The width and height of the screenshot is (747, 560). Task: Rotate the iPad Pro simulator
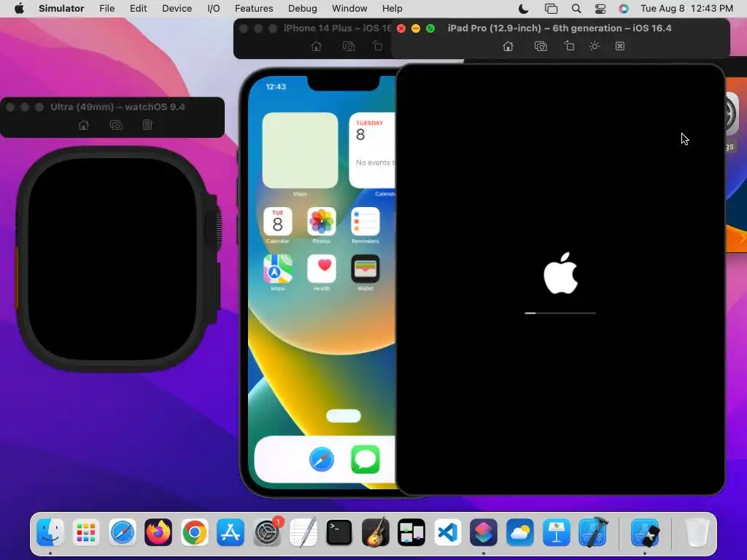coord(569,46)
